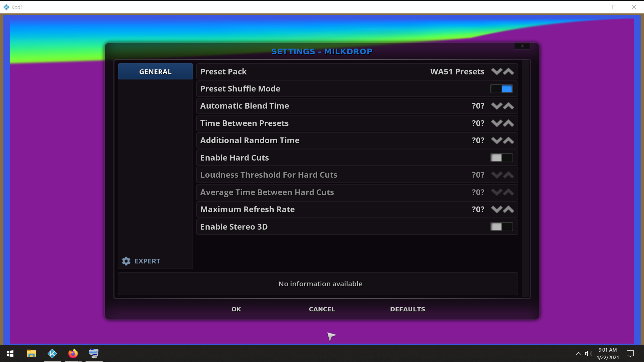Toggle Enable Hard Cuts switch
The height and width of the screenshot is (362, 644).
[501, 158]
